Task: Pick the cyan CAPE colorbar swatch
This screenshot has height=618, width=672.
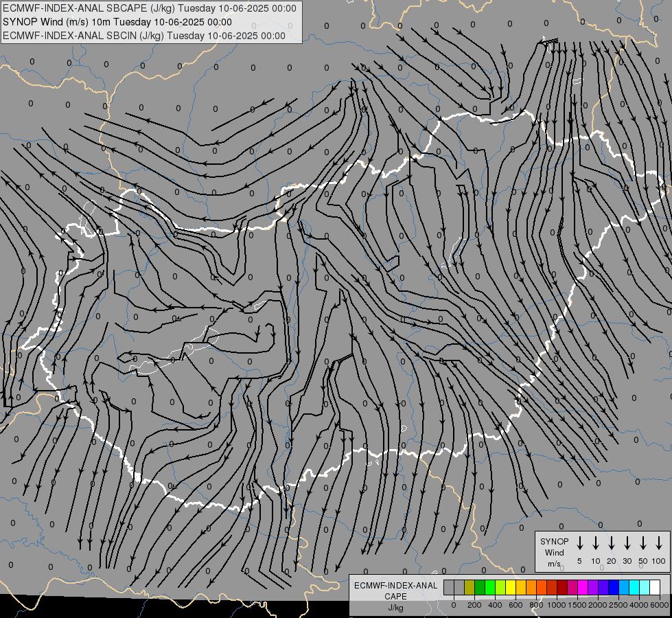Action: click(634, 587)
